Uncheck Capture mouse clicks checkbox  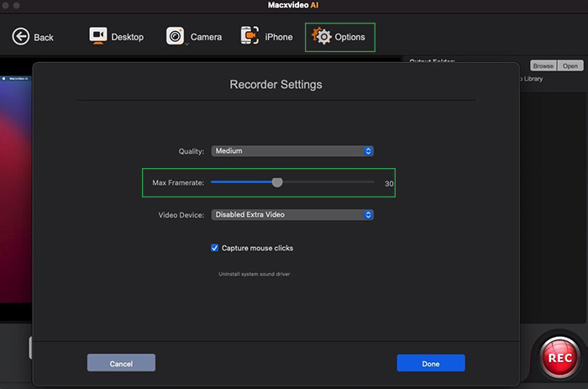coord(214,248)
